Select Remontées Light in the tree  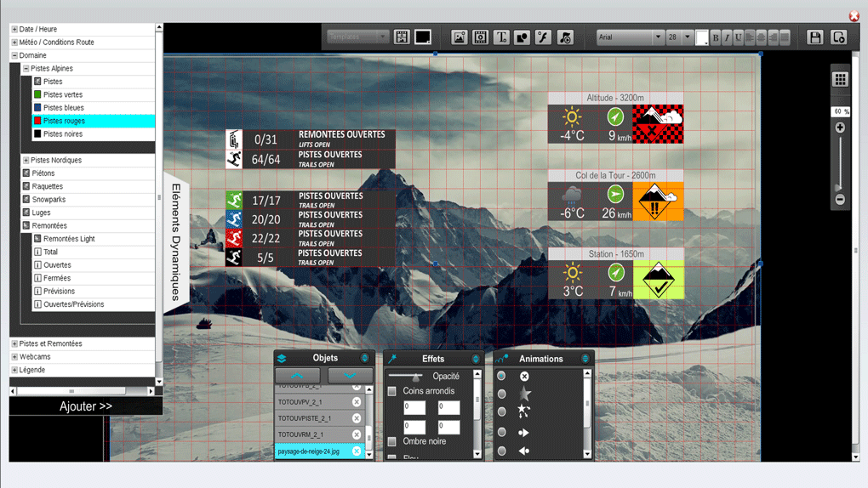94,239
